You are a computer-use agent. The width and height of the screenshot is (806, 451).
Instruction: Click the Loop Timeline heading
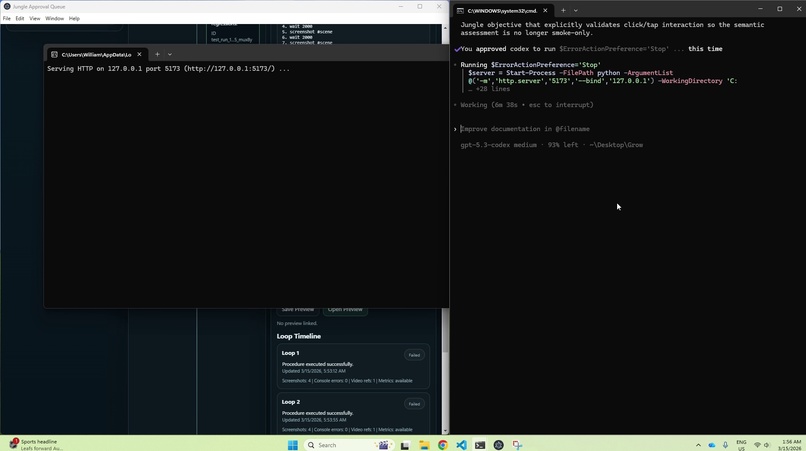pos(299,336)
